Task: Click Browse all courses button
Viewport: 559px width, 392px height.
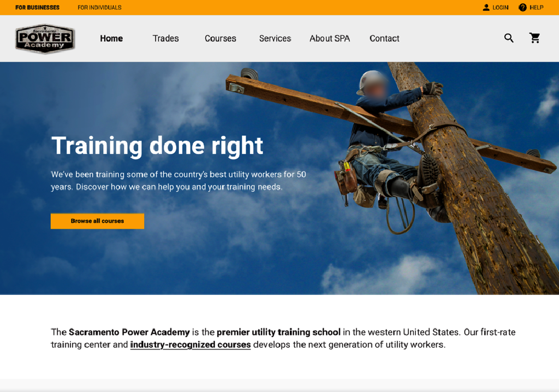Action: pos(97,221)
